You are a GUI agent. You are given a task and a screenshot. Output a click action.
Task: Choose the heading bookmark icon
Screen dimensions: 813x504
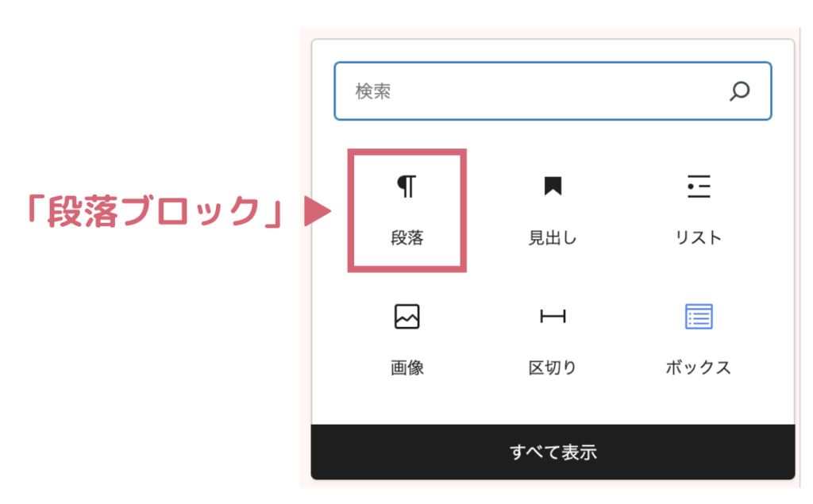[x=553, y=186]
